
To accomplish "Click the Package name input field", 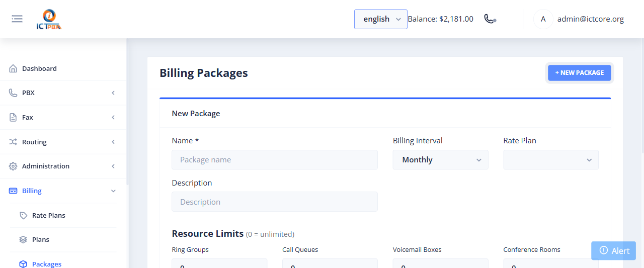I will (x=275, y=159).
